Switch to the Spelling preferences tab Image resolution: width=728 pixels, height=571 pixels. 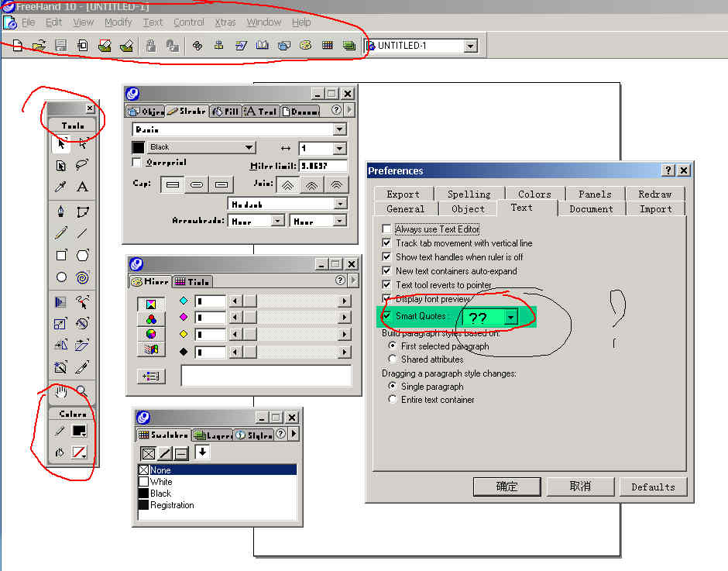tap(469, 194)
